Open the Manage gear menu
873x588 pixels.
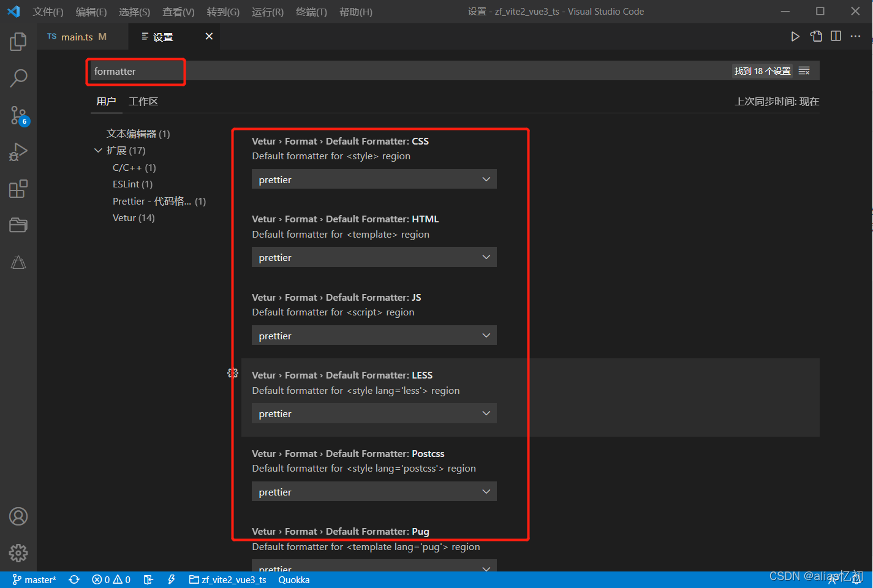[x=18, y=552]
